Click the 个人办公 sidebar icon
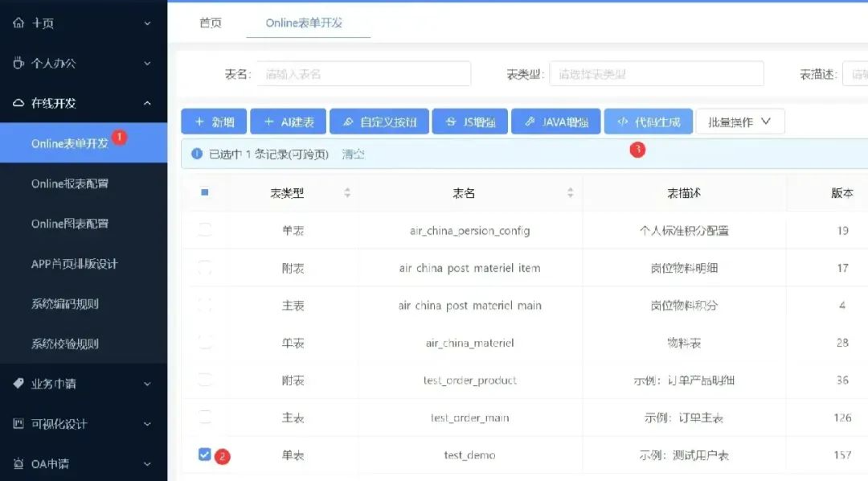The height and width of the screenshot is (481, 868). click(x=18, y=63)
